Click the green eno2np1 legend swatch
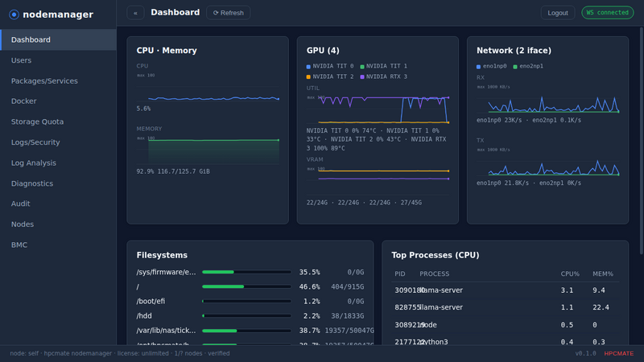This screenshot has height=362, width=644. (x=515, y=67)
